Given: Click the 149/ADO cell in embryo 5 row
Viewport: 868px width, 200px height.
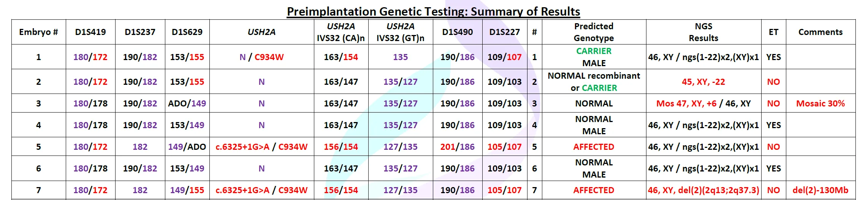Looking at the screenshot, I should pos(187,147).
